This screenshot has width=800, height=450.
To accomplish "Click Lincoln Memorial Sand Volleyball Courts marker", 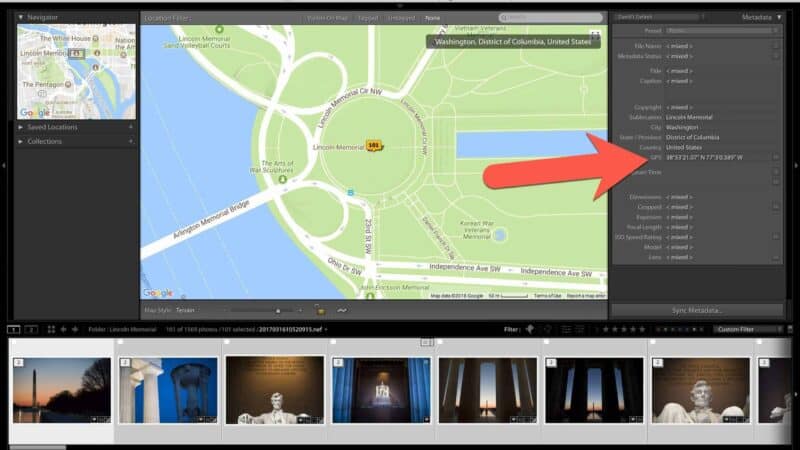I will 219,30.
